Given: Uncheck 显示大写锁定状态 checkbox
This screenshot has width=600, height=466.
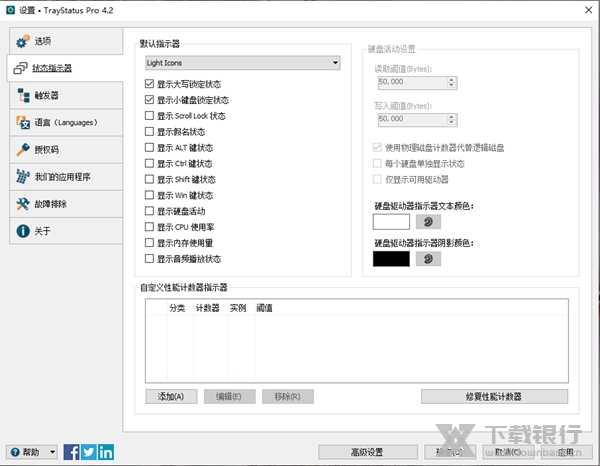Looking at the screenshot, I should [149, 84].
